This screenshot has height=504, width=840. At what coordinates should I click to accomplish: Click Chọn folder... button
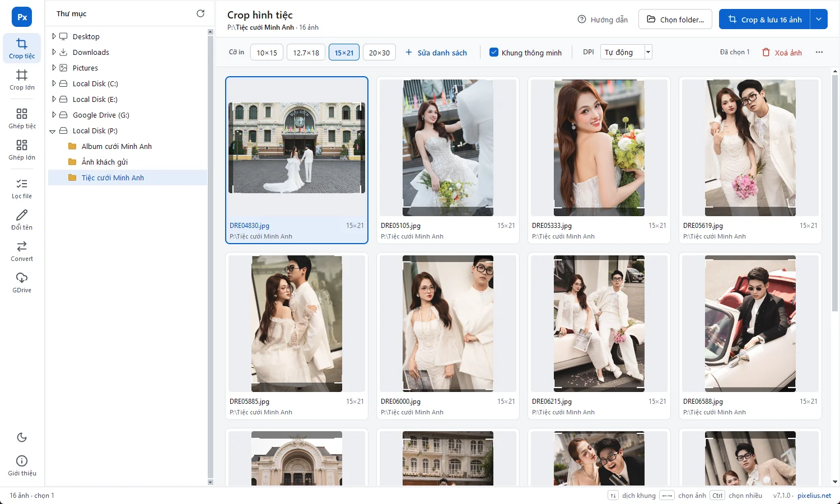click(x=675, y=19)
